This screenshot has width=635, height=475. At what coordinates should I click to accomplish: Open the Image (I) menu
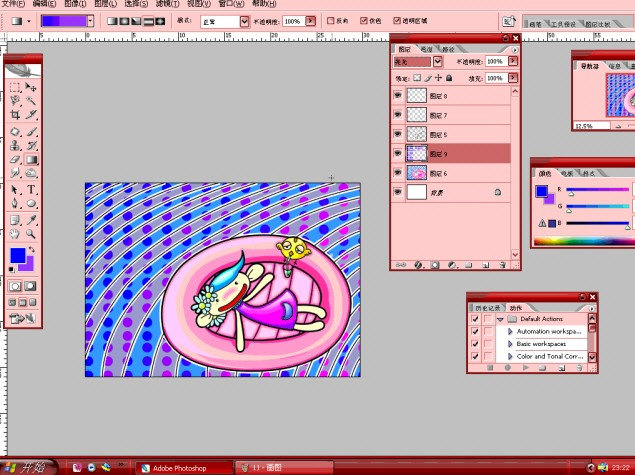tap(75, 4)
